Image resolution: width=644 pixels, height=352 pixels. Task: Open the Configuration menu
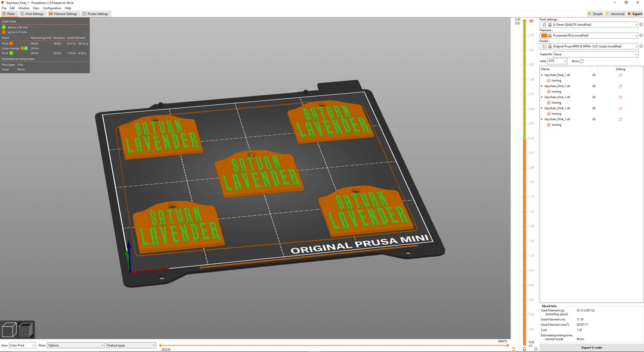[52, 8]
